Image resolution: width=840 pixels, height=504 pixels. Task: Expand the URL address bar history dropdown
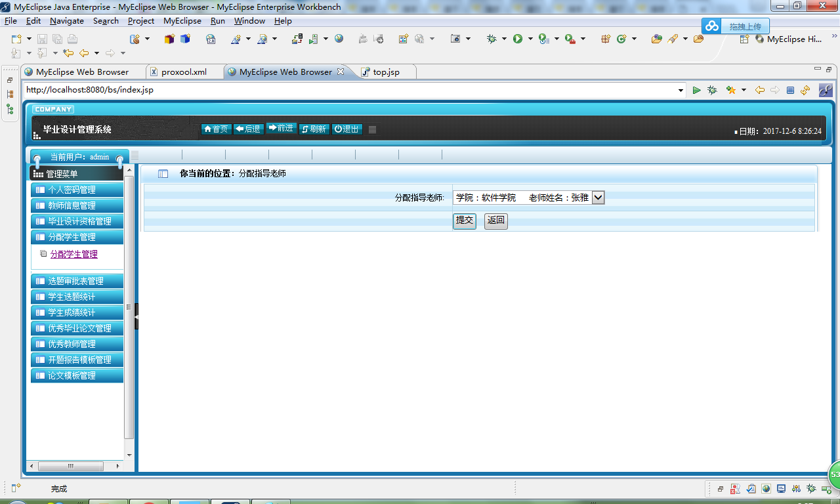681,90
